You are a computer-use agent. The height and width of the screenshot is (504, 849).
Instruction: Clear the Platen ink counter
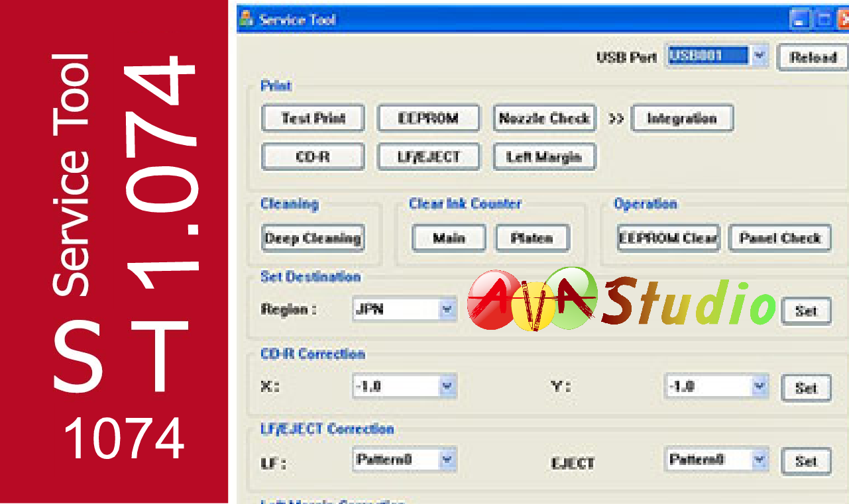point(532,238)
